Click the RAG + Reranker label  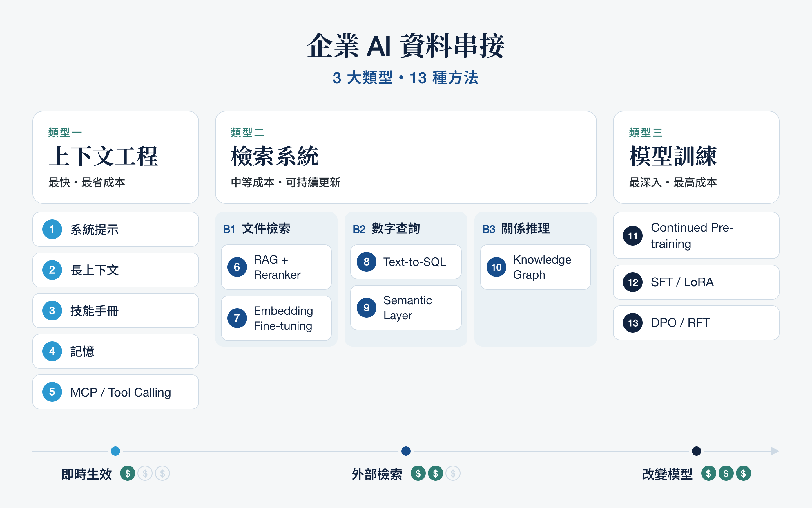coord(277,267)
